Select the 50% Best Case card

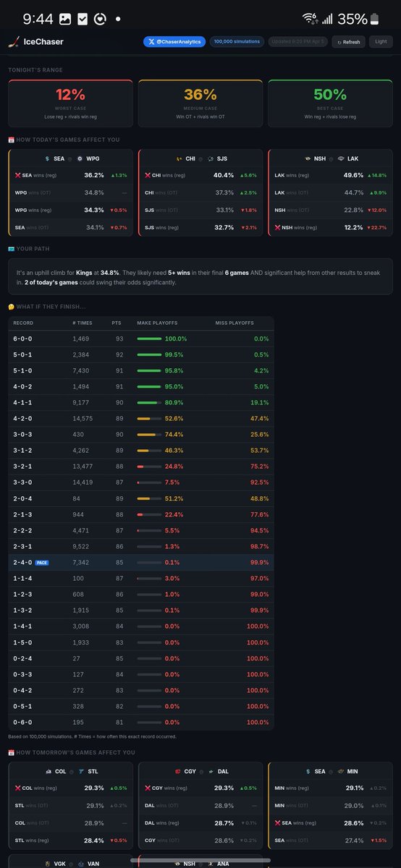(x=331, y=103)
